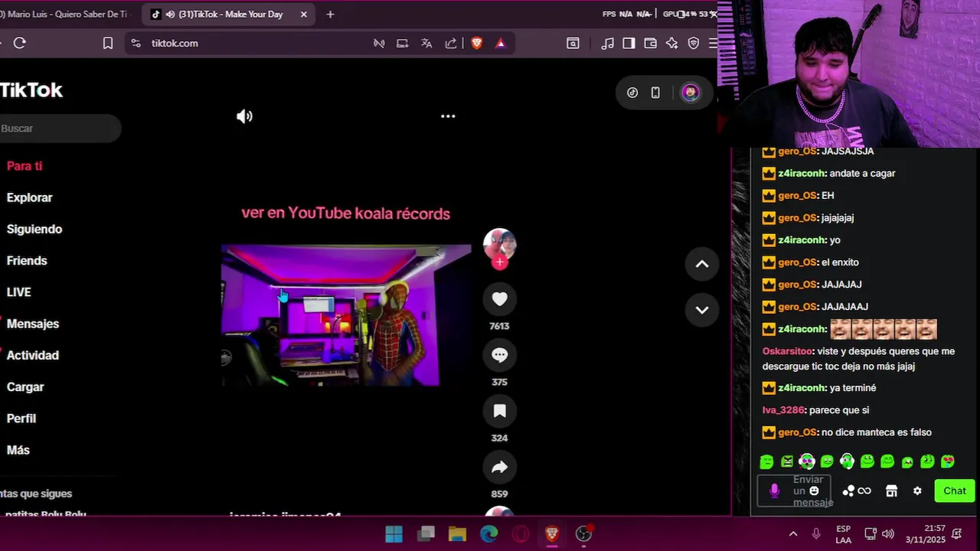
Task: Click the infinity icon in chat bar
Action: (x=864, y=491)
